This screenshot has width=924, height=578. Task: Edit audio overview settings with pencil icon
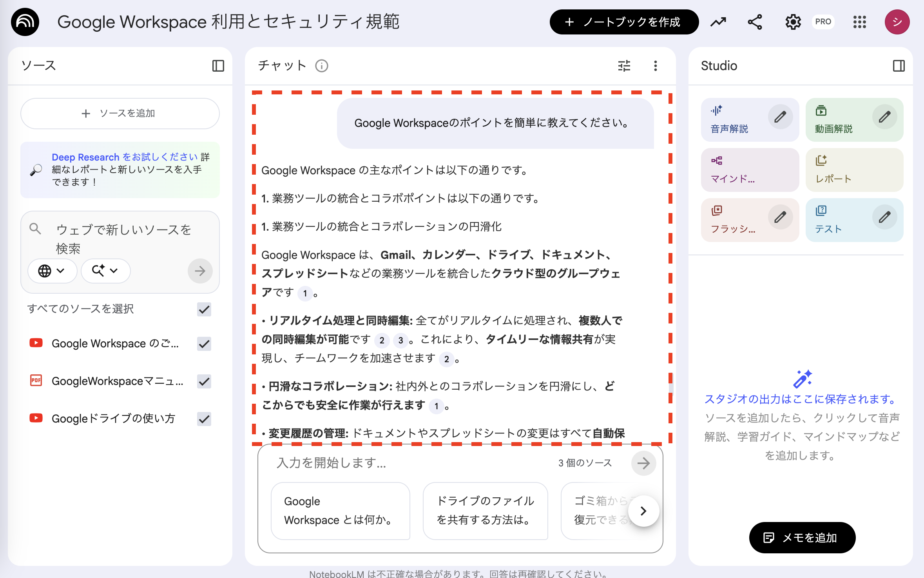tap(780, 116)
